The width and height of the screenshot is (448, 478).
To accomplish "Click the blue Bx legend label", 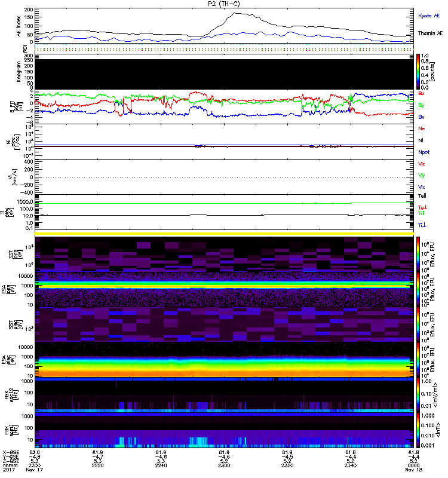I will [x=421, y=117].
